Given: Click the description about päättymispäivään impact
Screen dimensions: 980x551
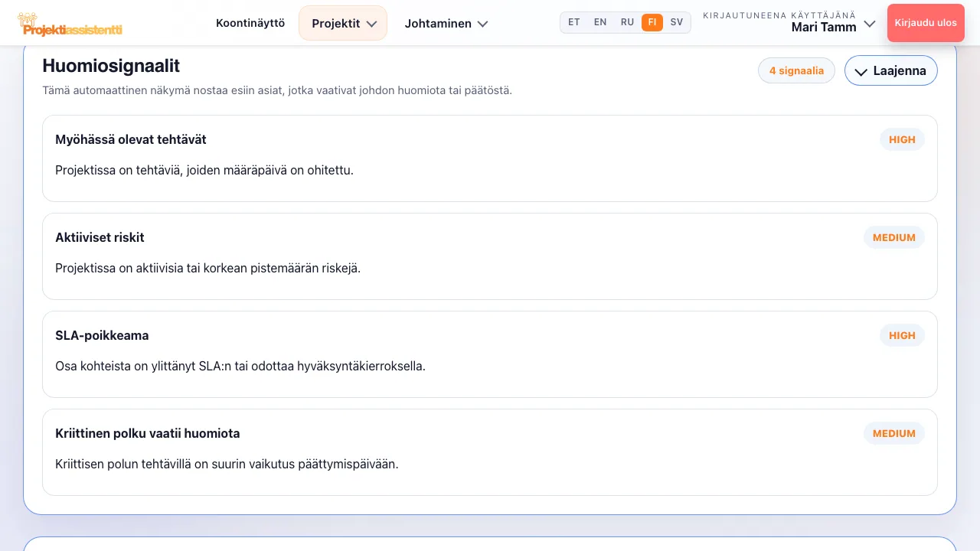Looking at the screenshot, I should [227, 464].
